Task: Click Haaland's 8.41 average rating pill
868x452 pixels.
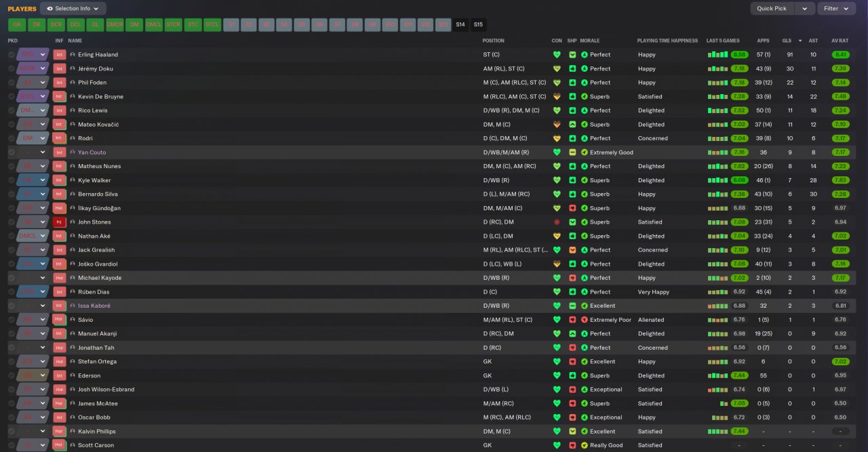Action: (841, 54)
